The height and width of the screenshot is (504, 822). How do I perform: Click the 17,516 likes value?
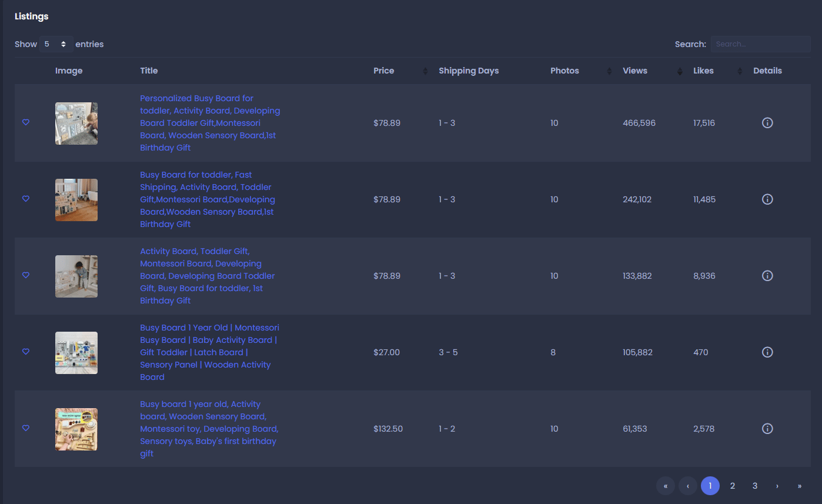coord(704,123)
